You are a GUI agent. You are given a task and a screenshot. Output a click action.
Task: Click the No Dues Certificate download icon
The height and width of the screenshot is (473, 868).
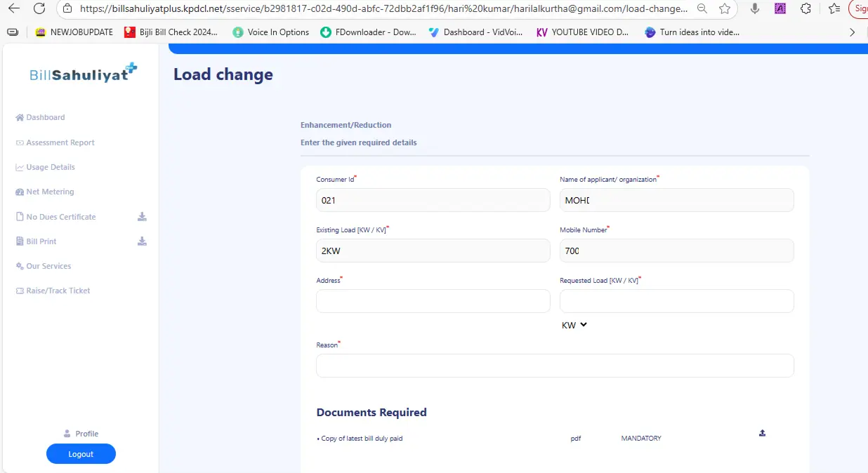pyautogui.click(x=142, y=217)
